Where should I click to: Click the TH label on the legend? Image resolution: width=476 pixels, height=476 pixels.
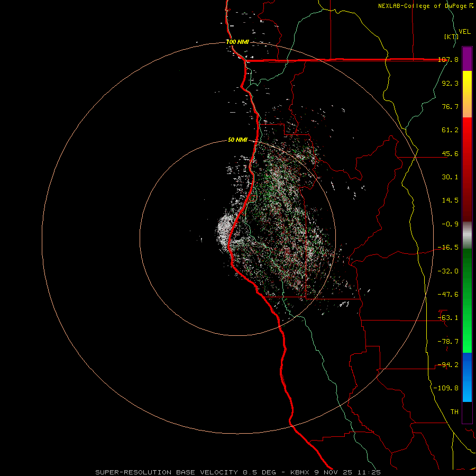454,412
